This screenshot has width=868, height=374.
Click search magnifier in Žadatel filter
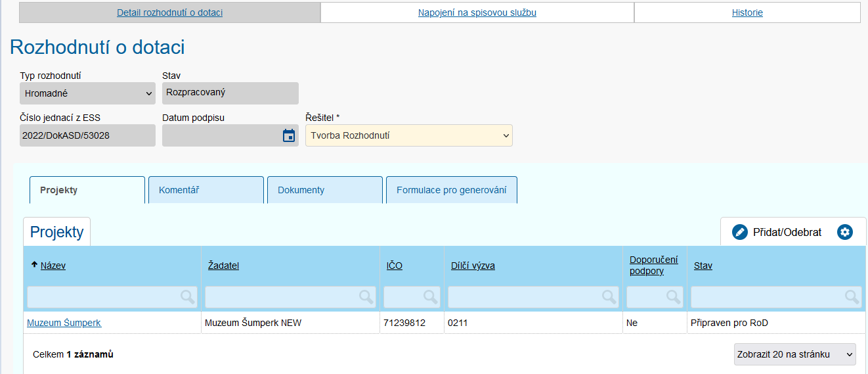[x=366, y=297]
